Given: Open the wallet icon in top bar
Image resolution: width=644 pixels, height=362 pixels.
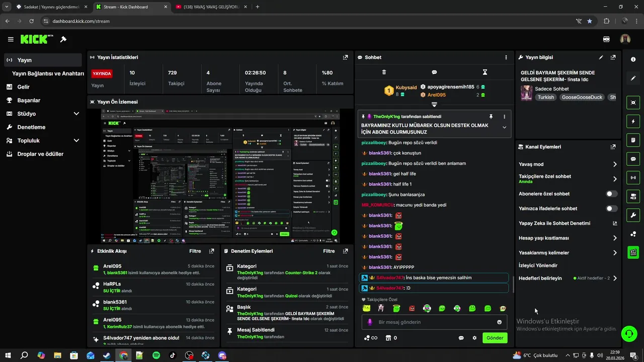Looking at the screenshot, I should coord(606,39).
